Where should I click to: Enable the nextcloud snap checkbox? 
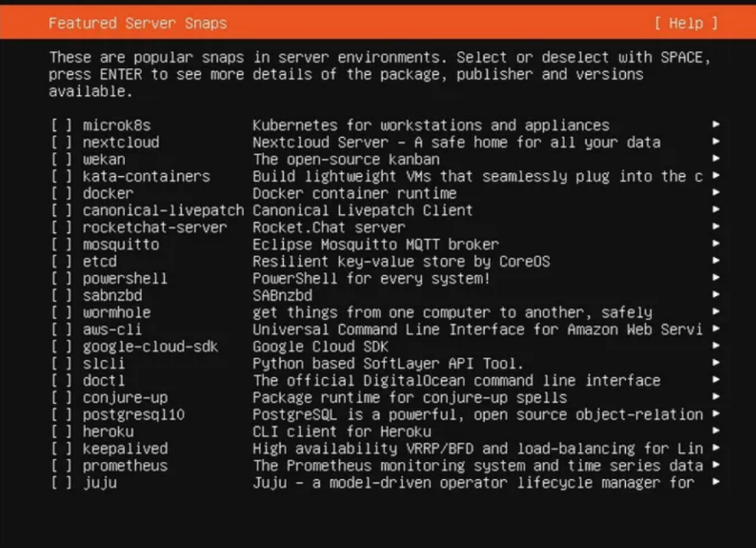coord(61,142)
